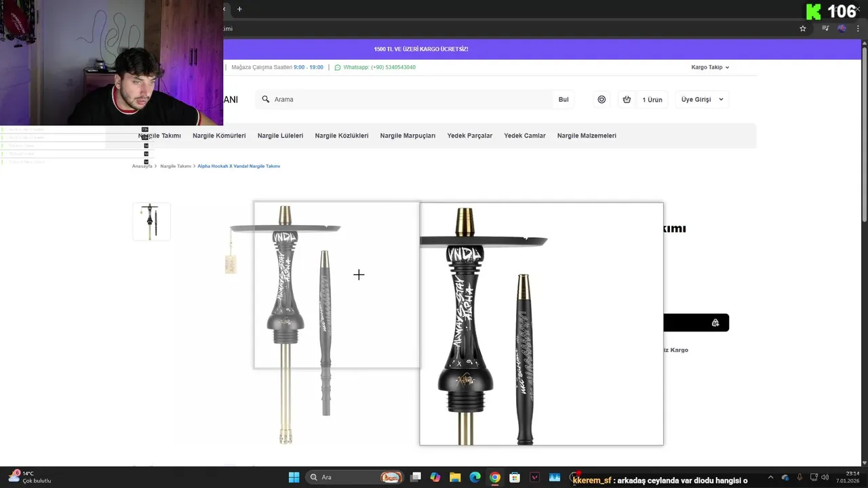Viewport: 868px width, 488px height.
Task: Expand the Üye Girişi dropdown
Action: (702, 99)
